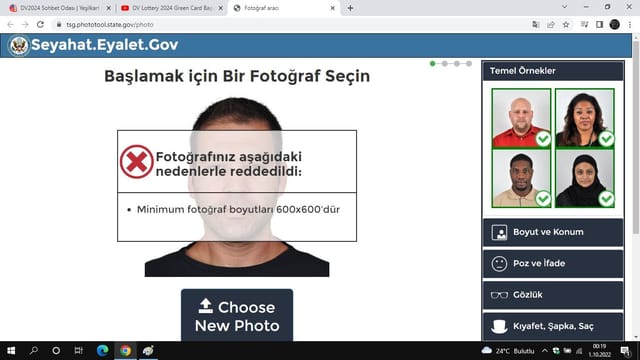The image size is (640, 360).
Task: Click the taskbar clock and date
Action: 600,351
